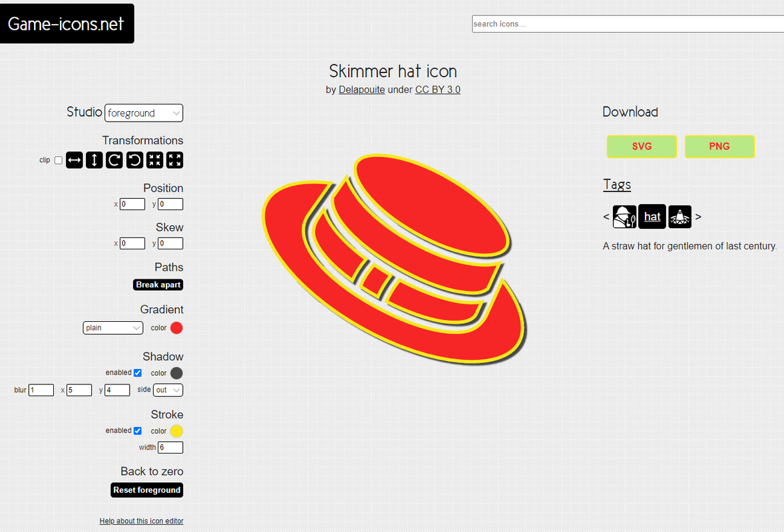Open the Studio foreground dropdown

click(144, 113)
